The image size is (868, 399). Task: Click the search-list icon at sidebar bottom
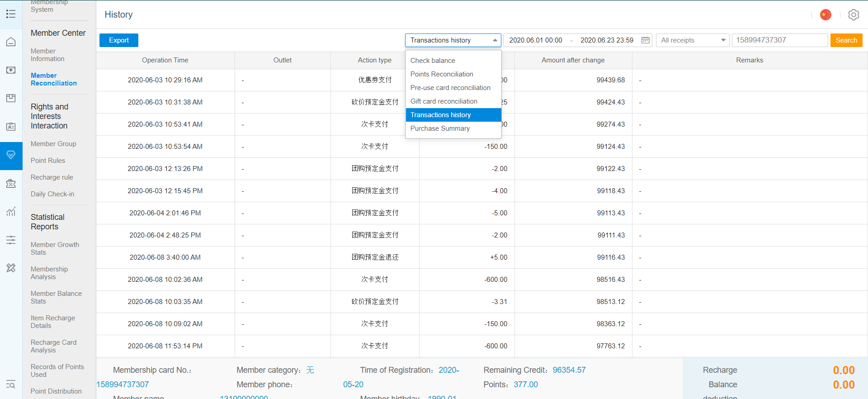coord(11,385)
